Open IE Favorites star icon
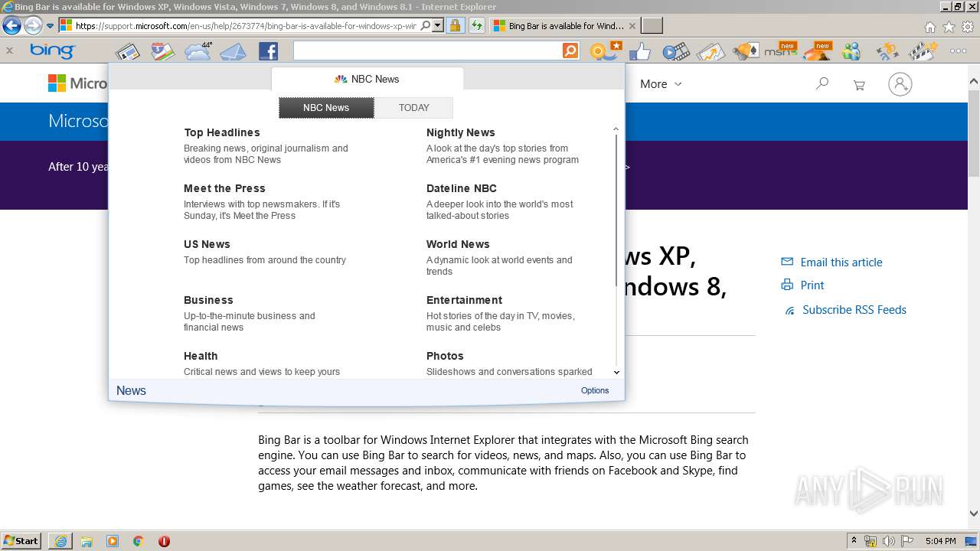 (x=949, y=26)
